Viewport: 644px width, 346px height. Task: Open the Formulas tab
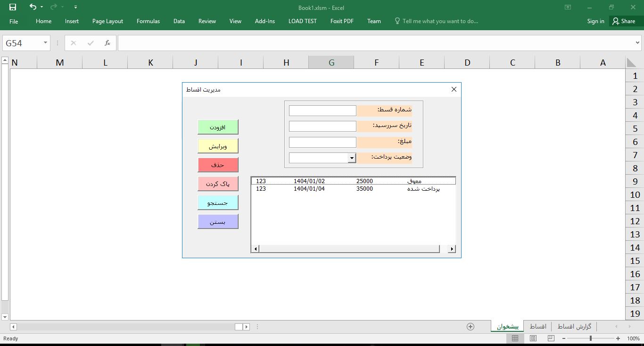tap(148, 21)
